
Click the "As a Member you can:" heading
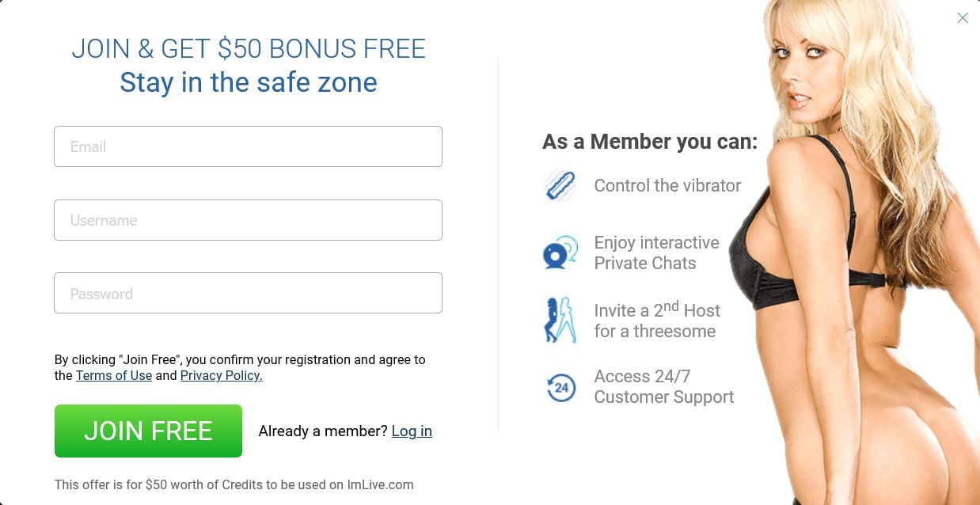650,142
